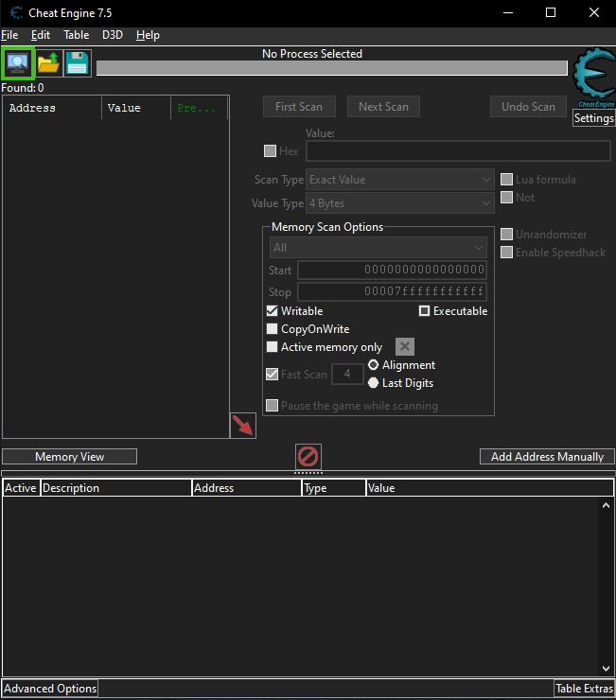Enable the Lua formula checkbox
616x700 pixels.
[x=506, y=180]
